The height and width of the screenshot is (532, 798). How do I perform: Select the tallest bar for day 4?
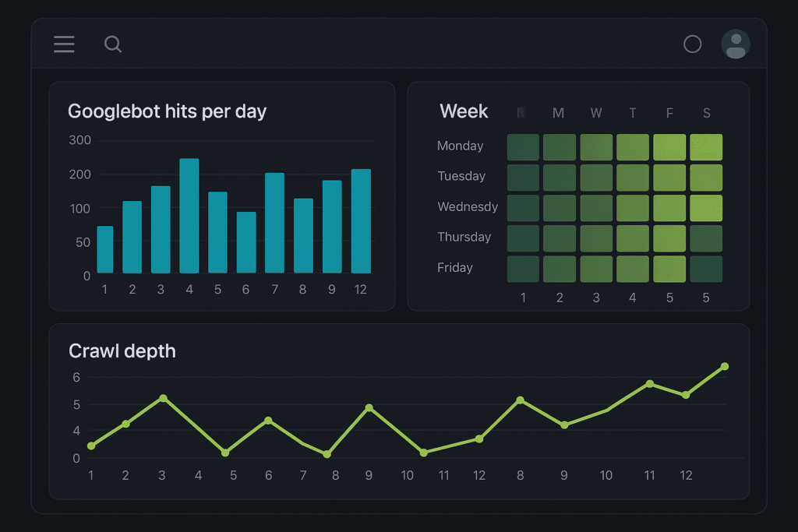coord(189,216)
